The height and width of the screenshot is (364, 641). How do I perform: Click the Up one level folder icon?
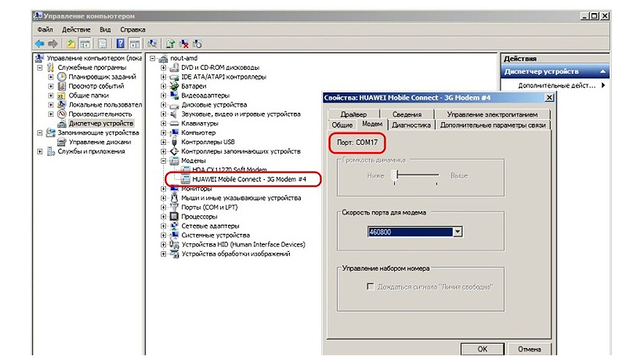point(71,44)
